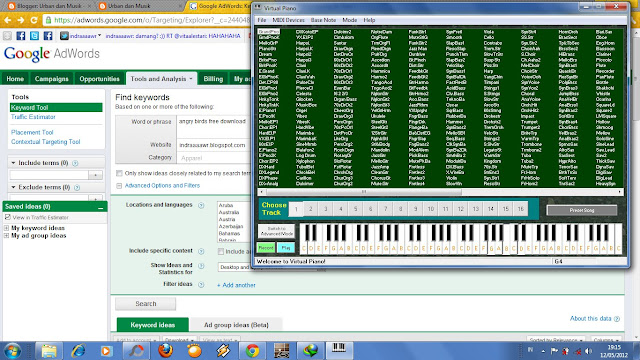Click the Preset Song button
The image size is (640, 360).
point(582,210)
